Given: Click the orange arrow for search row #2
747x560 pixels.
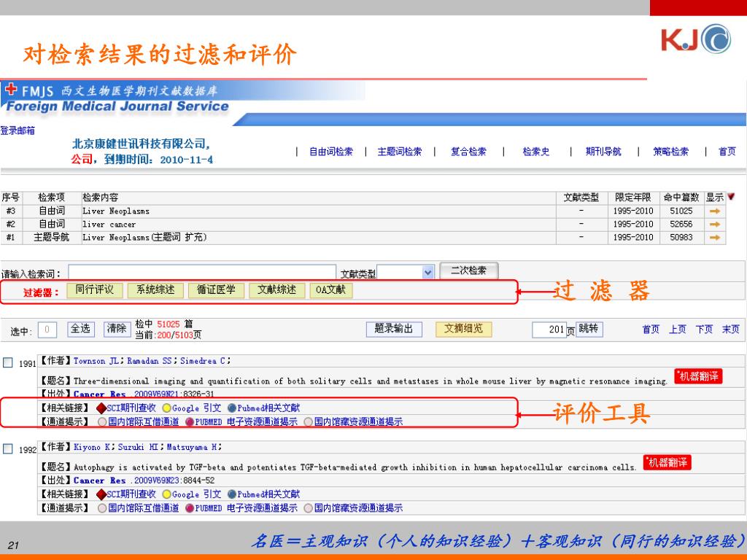Looking at the screenshot, I should pyautogui.click(x=715, y=224).
